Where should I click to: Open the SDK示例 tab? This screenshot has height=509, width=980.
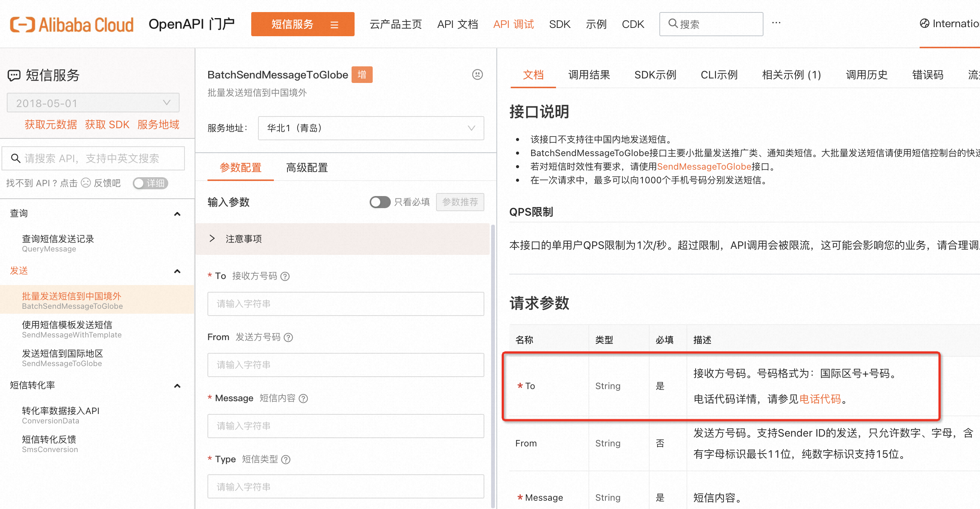click(x=655, y=75)
